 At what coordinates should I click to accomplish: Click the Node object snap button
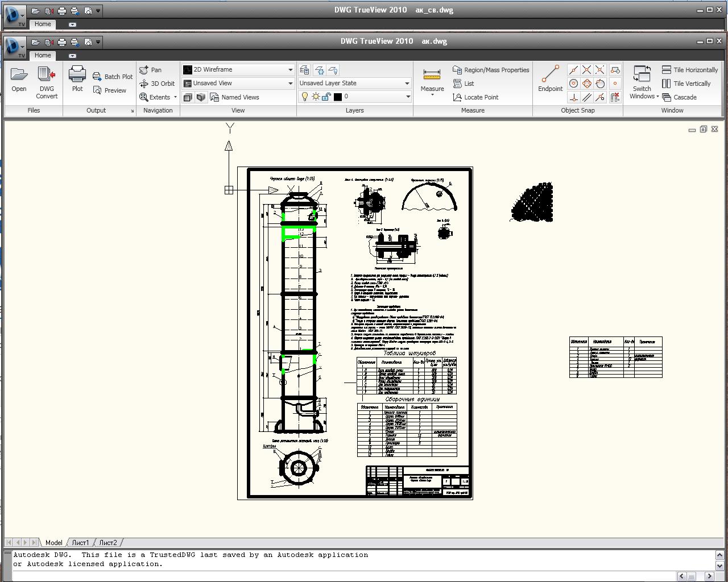pos(615,84)
